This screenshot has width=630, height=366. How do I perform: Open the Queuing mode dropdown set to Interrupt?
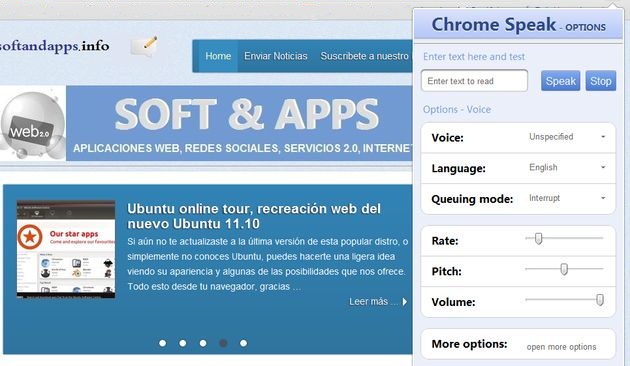567,198
